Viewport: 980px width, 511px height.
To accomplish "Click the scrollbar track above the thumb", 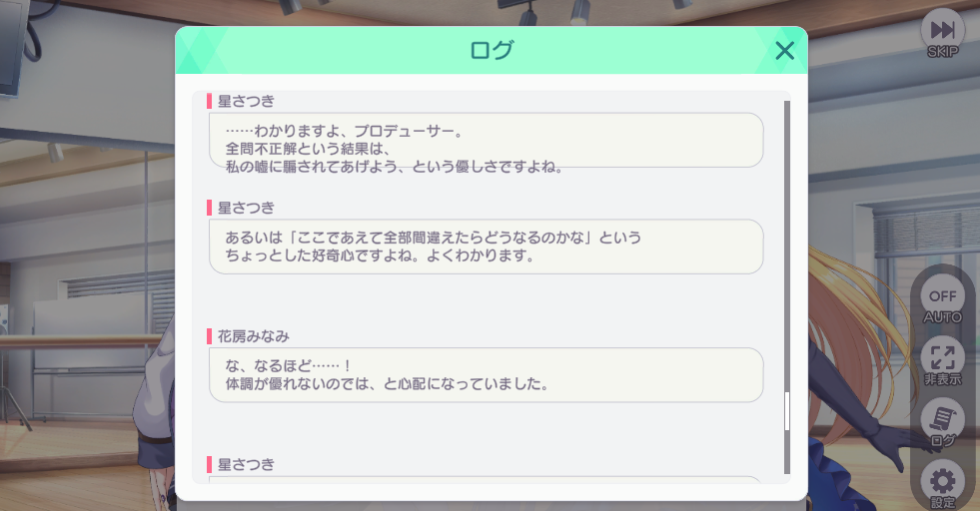I will pyautogui.click(x=787, y=247).
